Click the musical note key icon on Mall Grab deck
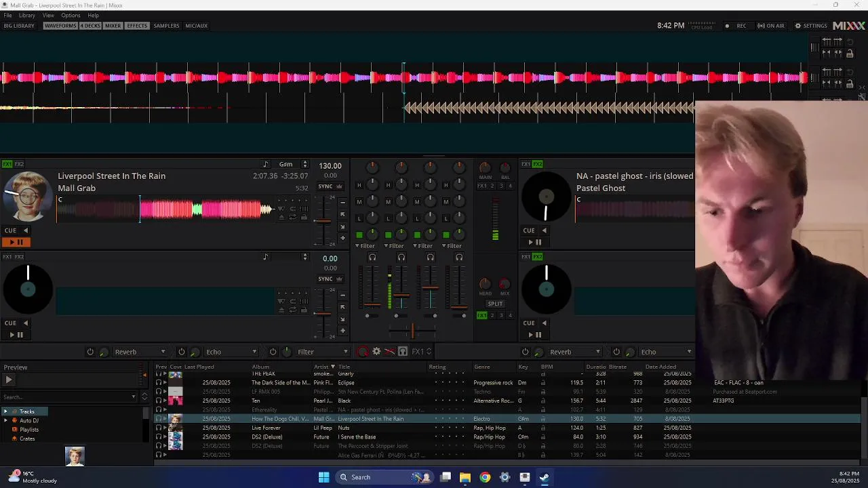The width and height of the screenshot is (868, 488). [266, 164]
